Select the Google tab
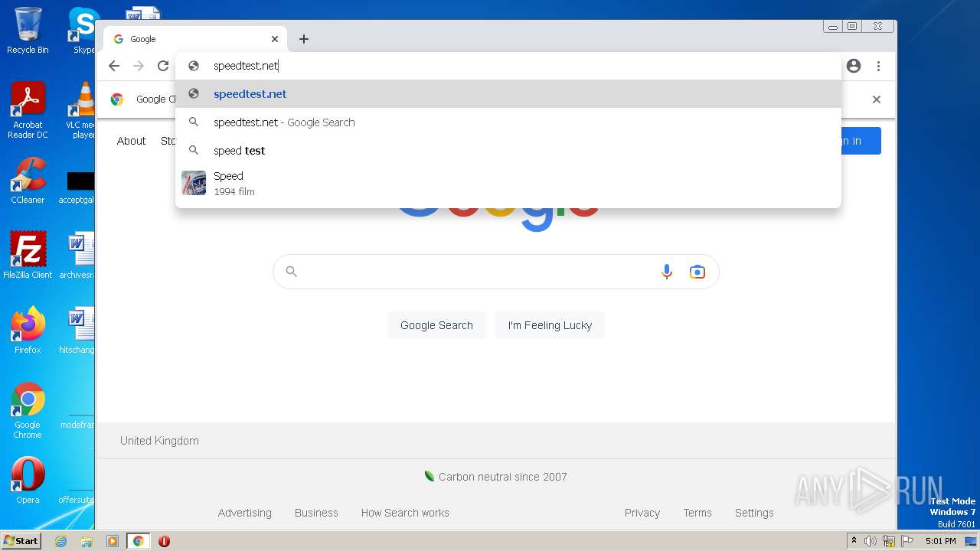The height and width of the screenshot is (551, 980). (195, 39)
